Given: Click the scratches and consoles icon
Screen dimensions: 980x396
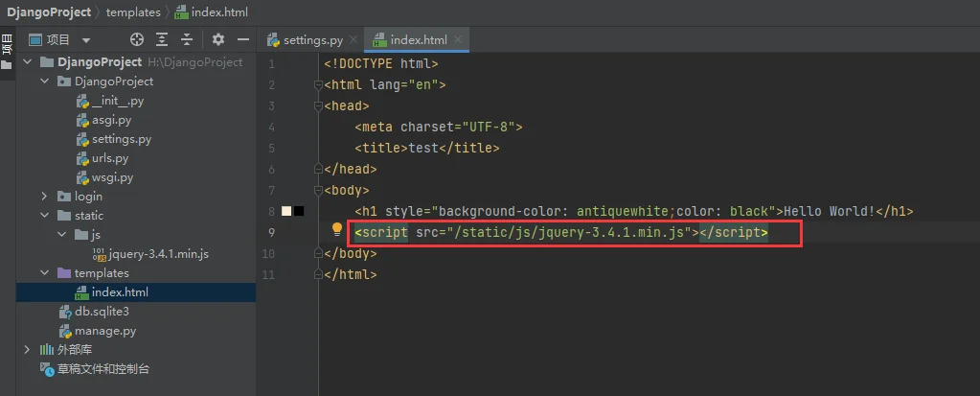Looking at the screenshot, I should click(48, 369).
